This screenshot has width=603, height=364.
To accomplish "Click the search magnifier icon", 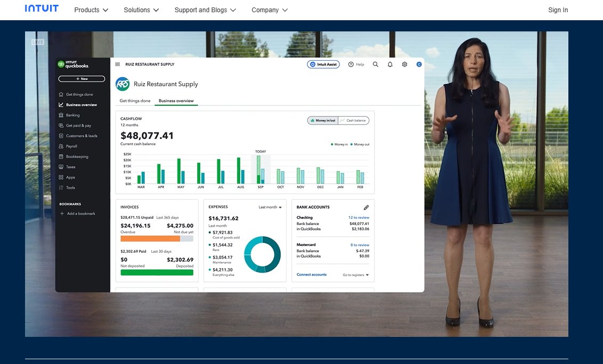I will [376, 64].
